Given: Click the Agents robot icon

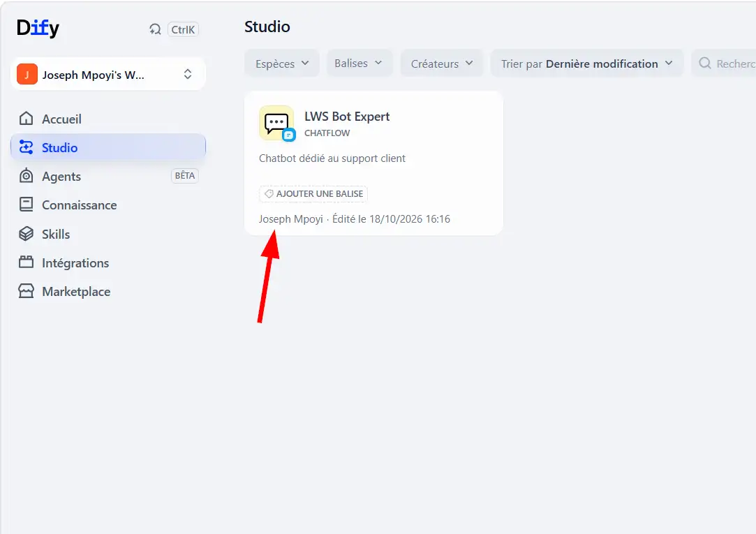Looking at the screenshot, I should click(26, 176).
